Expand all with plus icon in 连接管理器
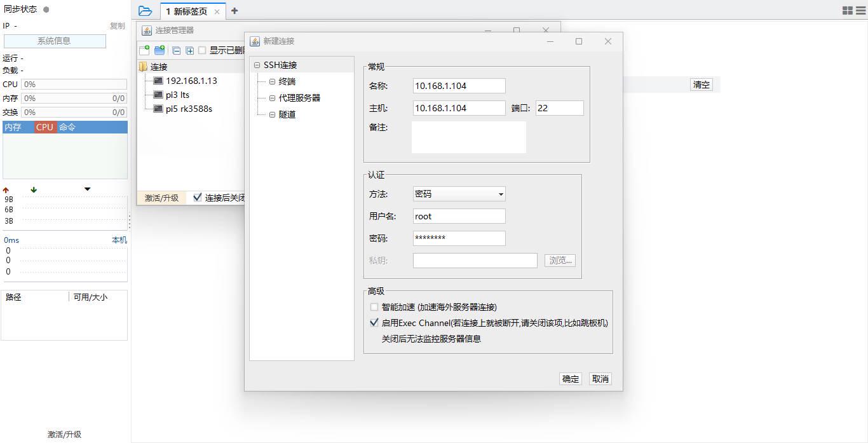 [x=189, y=51]
